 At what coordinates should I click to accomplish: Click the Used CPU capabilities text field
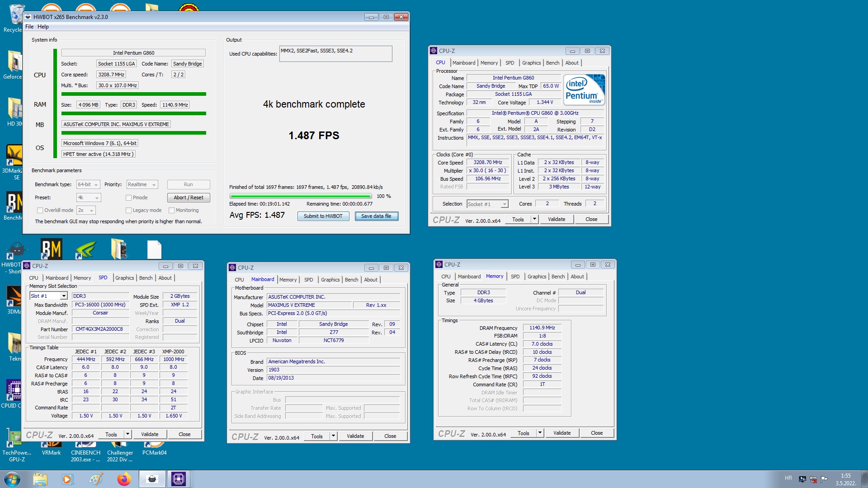[336, 54]
